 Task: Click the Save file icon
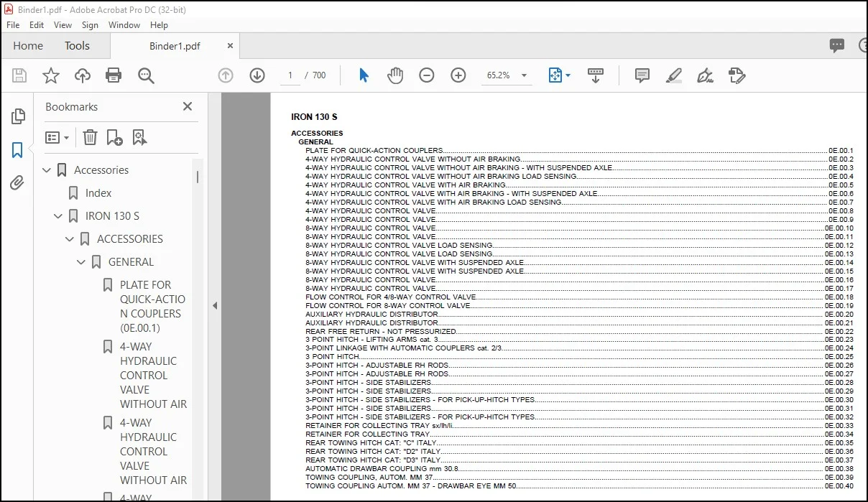coord(19,75)
